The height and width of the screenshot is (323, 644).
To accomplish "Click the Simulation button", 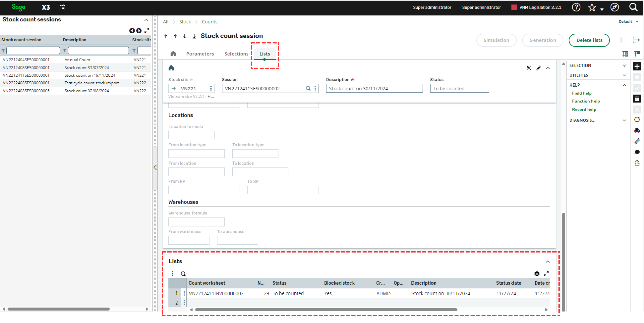I will [x=496, y=40].
